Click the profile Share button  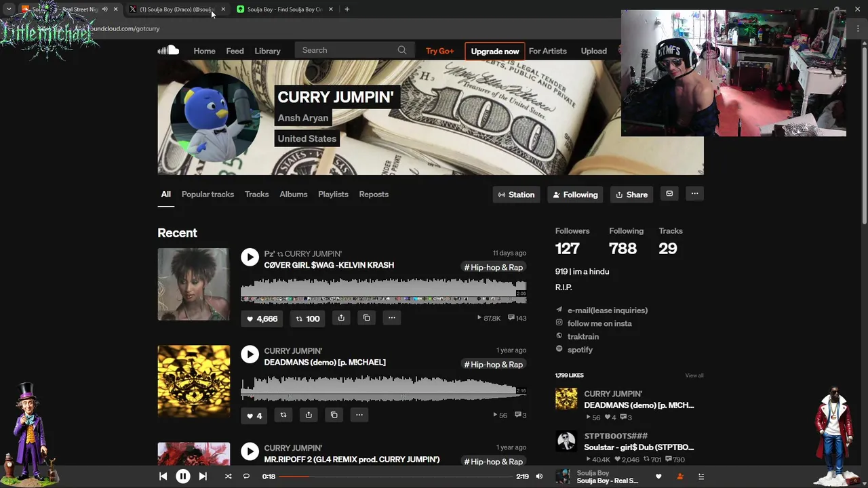[631, 195]
